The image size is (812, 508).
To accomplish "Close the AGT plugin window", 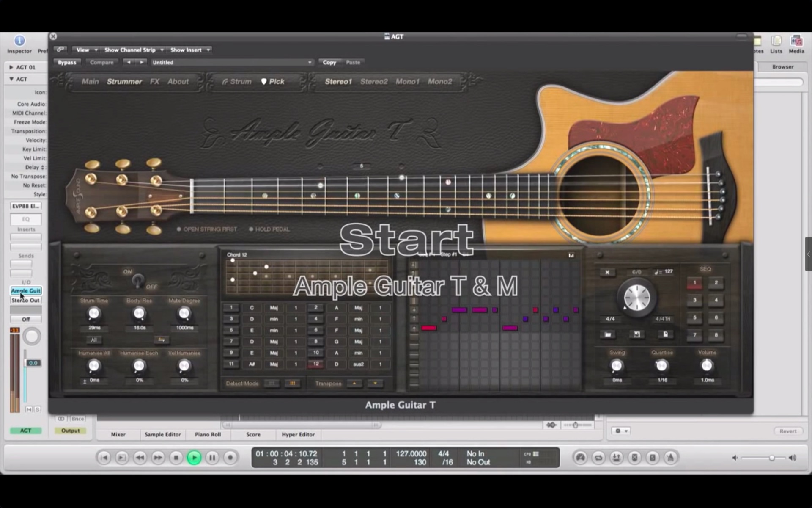I will tap(53, 36).
